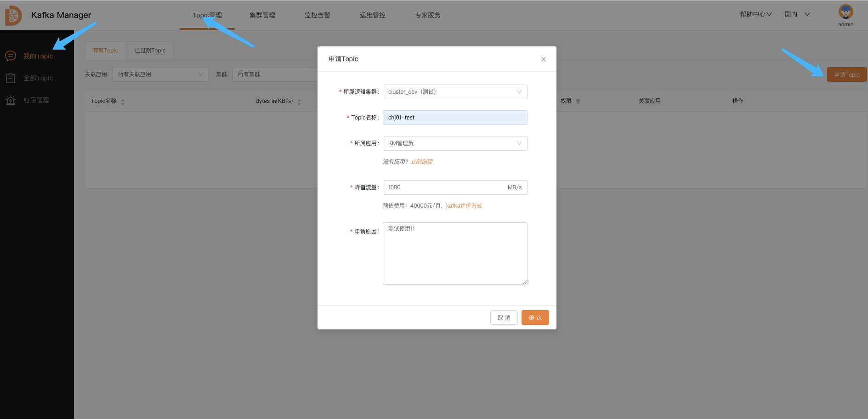Screen dimensions: 868x419
Task: Go to 应用管理 in the sidebar
Action: coord(36,100)
